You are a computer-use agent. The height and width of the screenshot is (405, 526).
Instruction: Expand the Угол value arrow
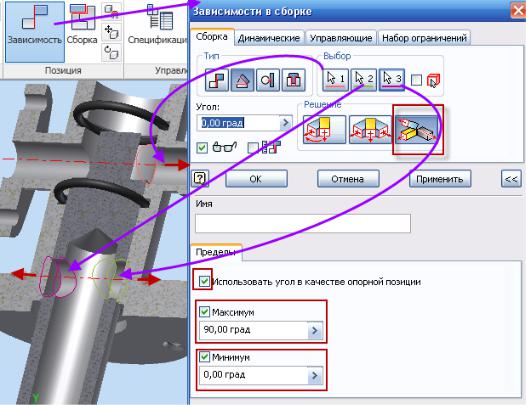coord(285,123)
